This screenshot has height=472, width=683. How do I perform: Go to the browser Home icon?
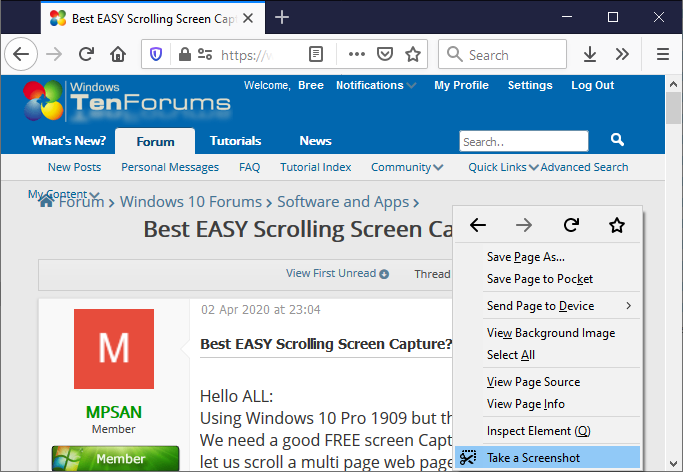(118, 54)
